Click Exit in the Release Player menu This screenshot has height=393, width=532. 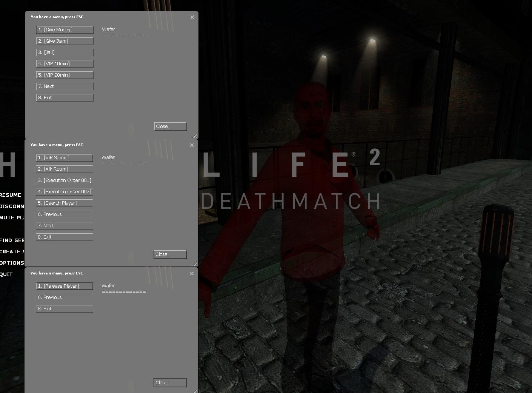click(65, 309)
